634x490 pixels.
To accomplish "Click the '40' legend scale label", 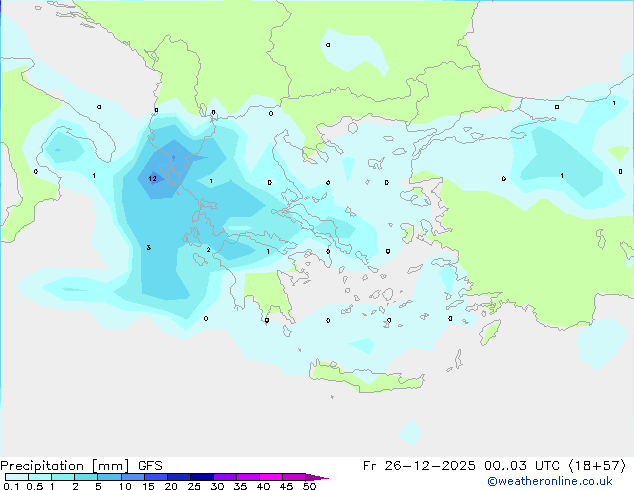I will [x=263, y=486].
